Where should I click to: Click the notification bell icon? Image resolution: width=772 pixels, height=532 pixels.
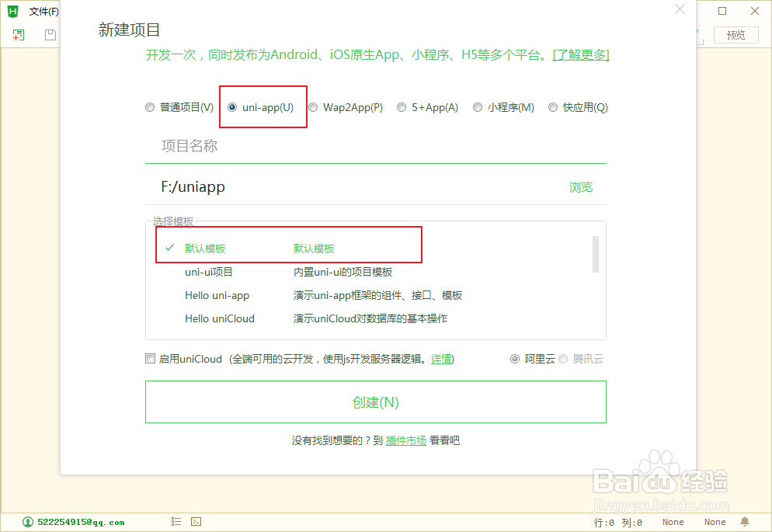[x=745, y=522]
